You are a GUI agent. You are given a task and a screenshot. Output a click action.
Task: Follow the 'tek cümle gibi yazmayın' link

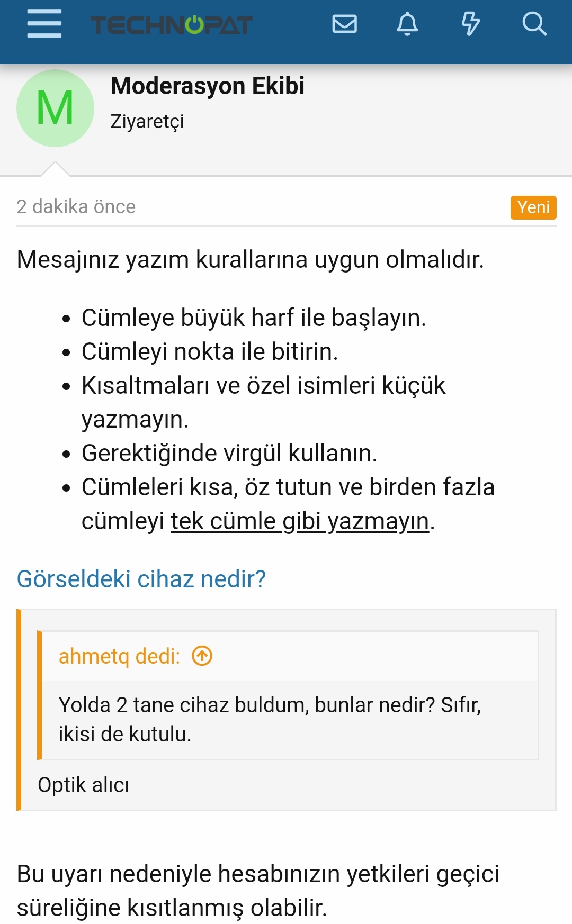pos(300,521)
